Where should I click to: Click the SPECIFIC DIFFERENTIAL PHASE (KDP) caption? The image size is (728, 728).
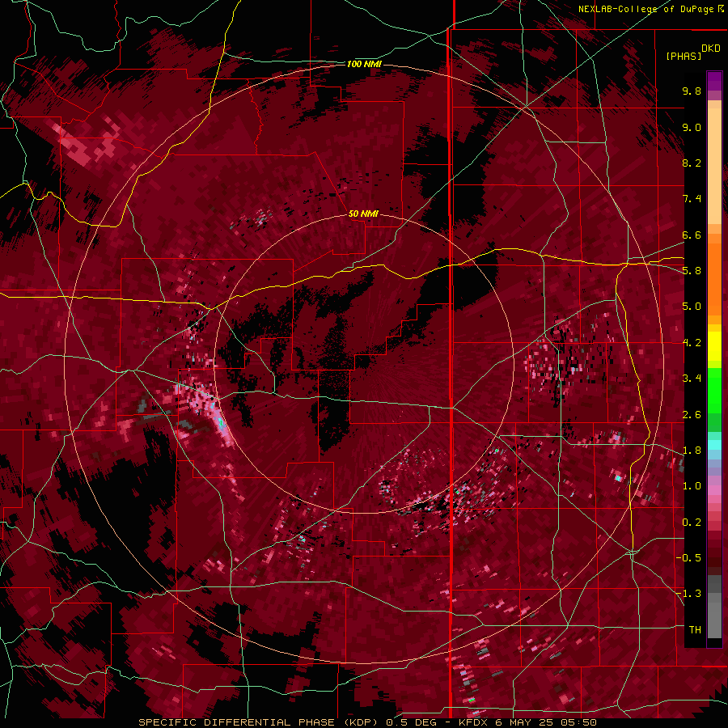256,722
